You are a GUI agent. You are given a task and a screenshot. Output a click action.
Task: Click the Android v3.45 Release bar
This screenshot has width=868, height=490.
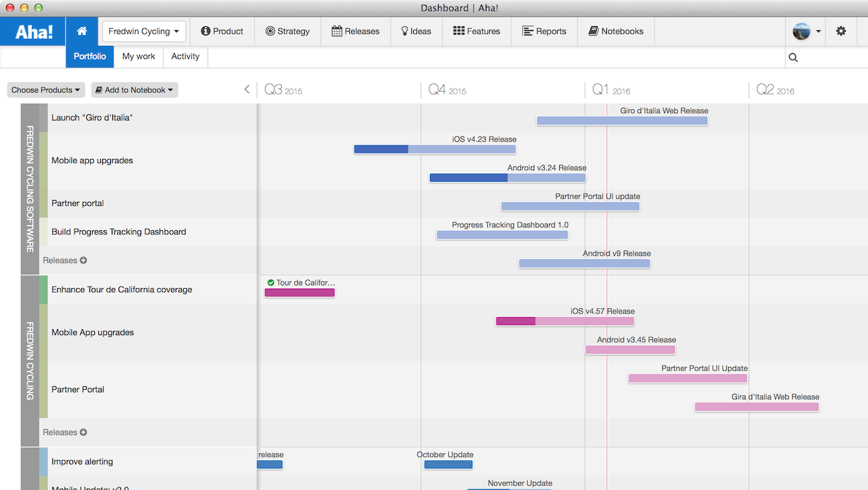[630, 350]
